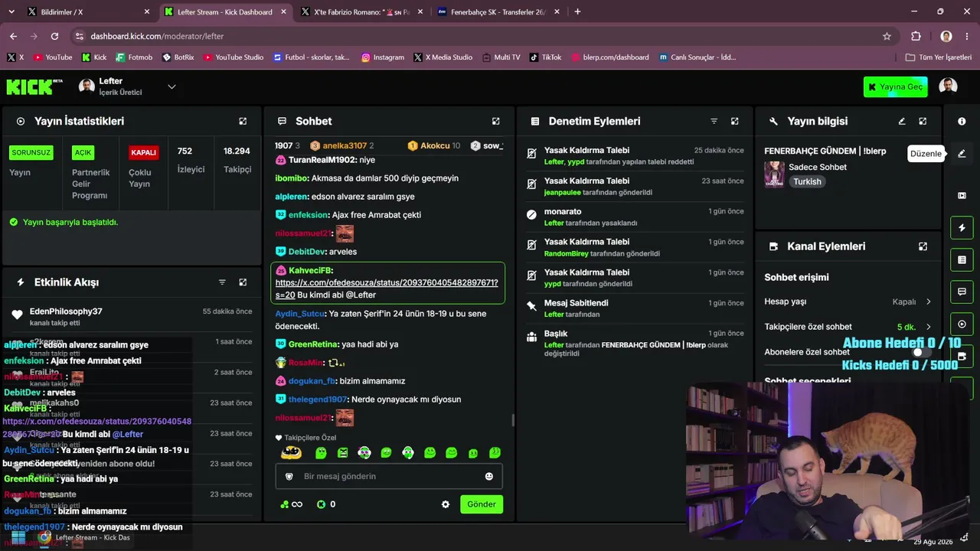Viewport: 980px width, 551px height.
Task: Pop out the Yayın bilgisi panel
Action: pos(923,121)
